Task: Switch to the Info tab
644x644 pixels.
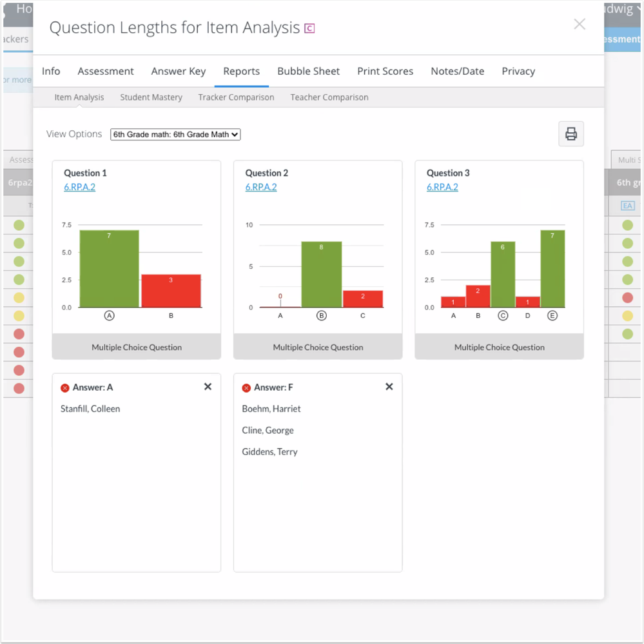Action: click(51, 71)
